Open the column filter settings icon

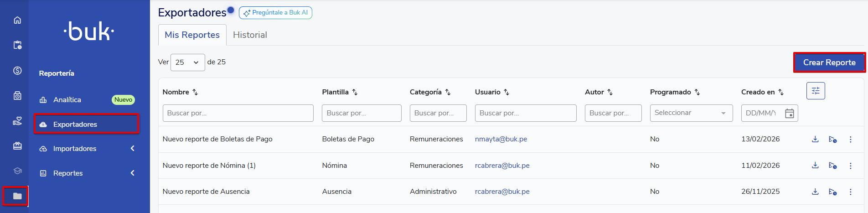point(816,91)
